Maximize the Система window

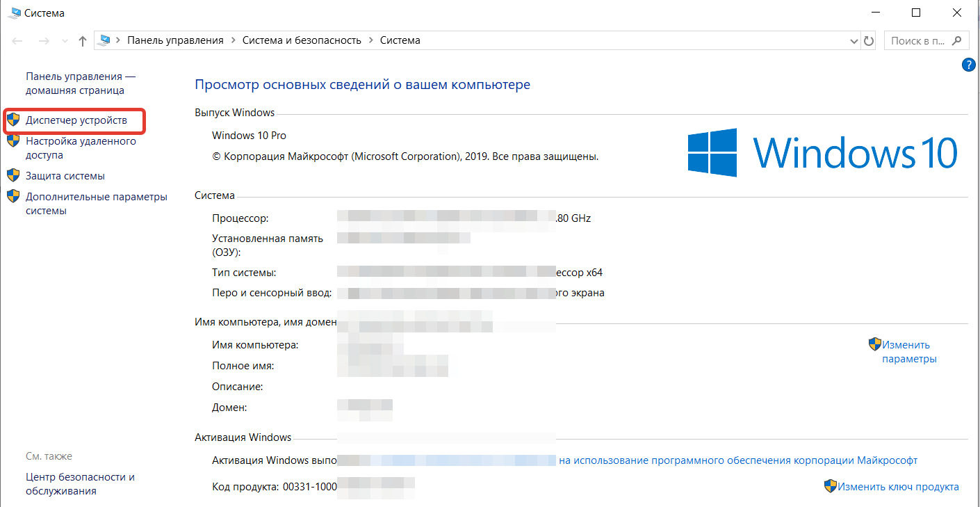click(x=916, y=13)
